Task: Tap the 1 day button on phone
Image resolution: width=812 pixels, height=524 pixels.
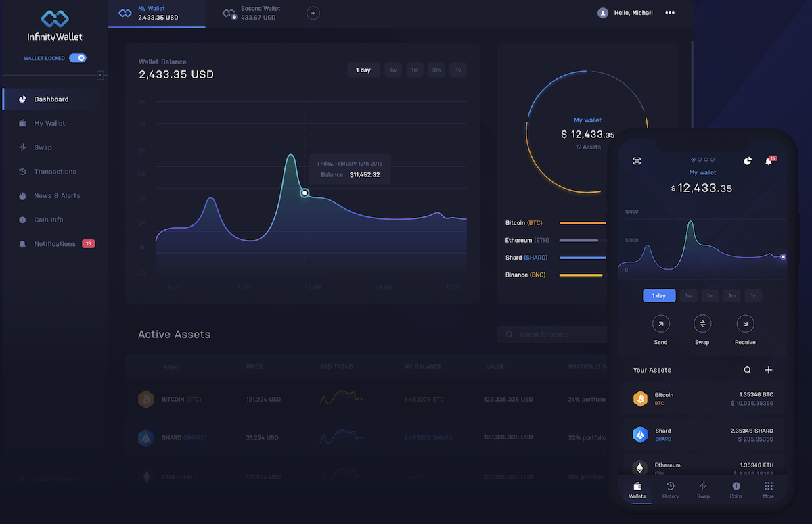Action: [x=659, y=296]
